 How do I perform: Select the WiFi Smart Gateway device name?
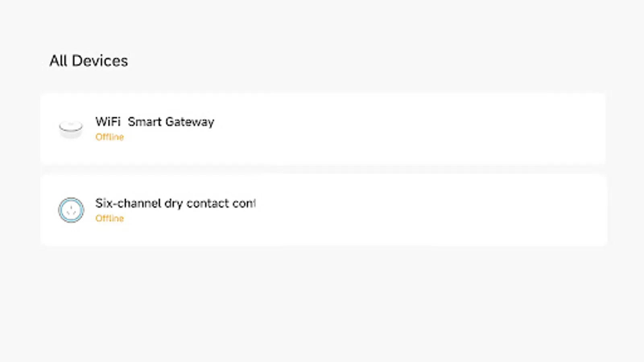(155, 122)
